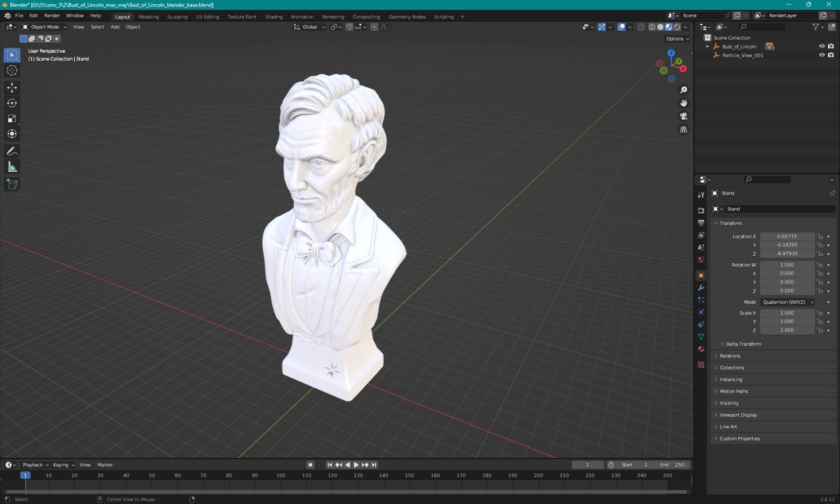Select the Measure tool

[12, 167]
